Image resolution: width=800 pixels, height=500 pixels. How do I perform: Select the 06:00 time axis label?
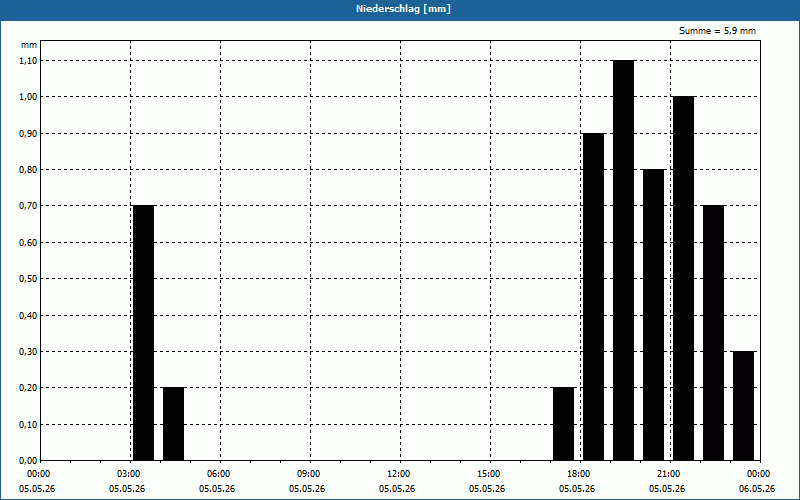tap(220, 474)
